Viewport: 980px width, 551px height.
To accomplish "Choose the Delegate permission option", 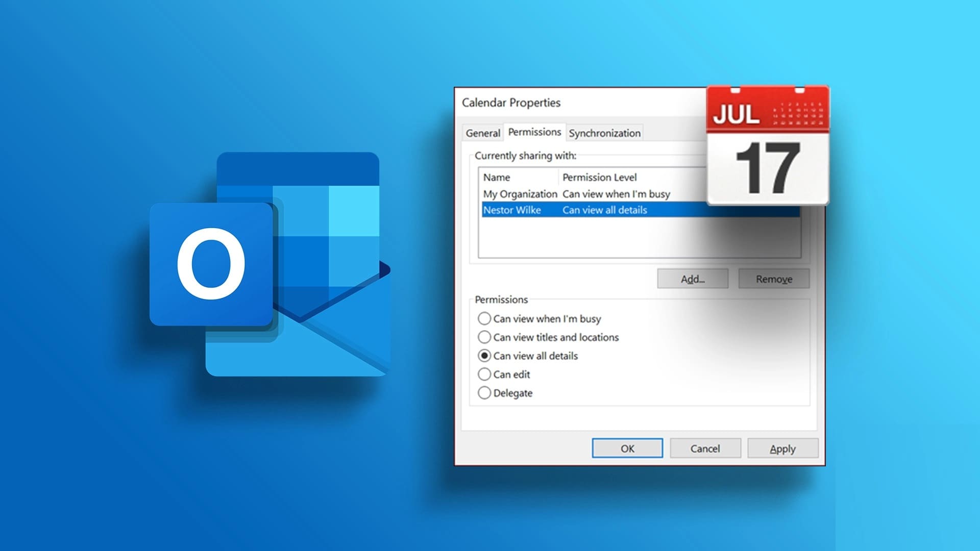I will coord(484,393).
